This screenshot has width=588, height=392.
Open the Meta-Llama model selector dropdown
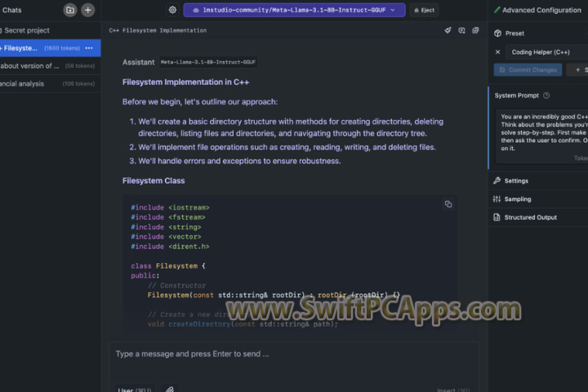pos(294,10)
